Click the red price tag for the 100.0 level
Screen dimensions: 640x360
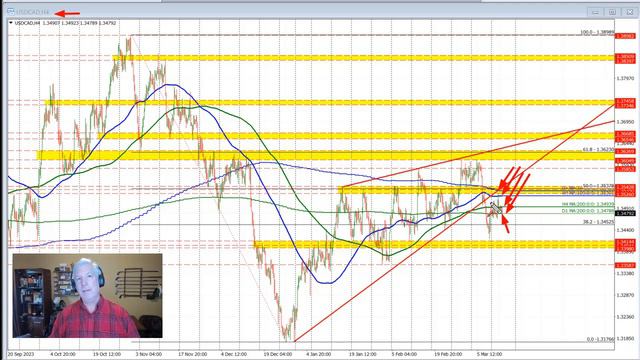tap(625, 36)
